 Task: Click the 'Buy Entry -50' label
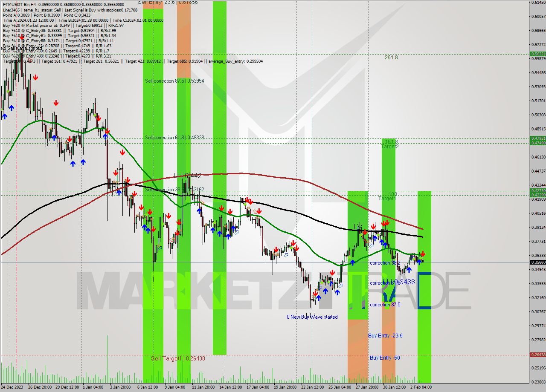point(385,357)
